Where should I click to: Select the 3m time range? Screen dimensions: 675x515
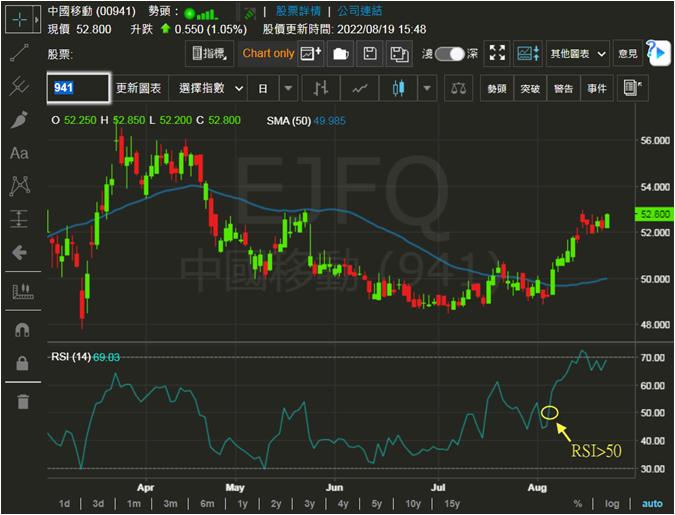tap(170, 503)
